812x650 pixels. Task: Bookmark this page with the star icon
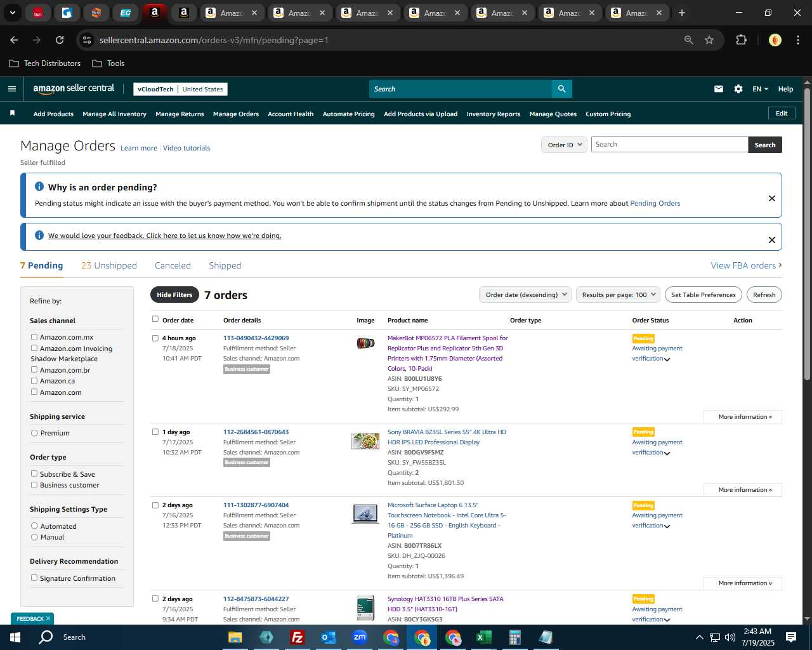(x=709, y=40)
